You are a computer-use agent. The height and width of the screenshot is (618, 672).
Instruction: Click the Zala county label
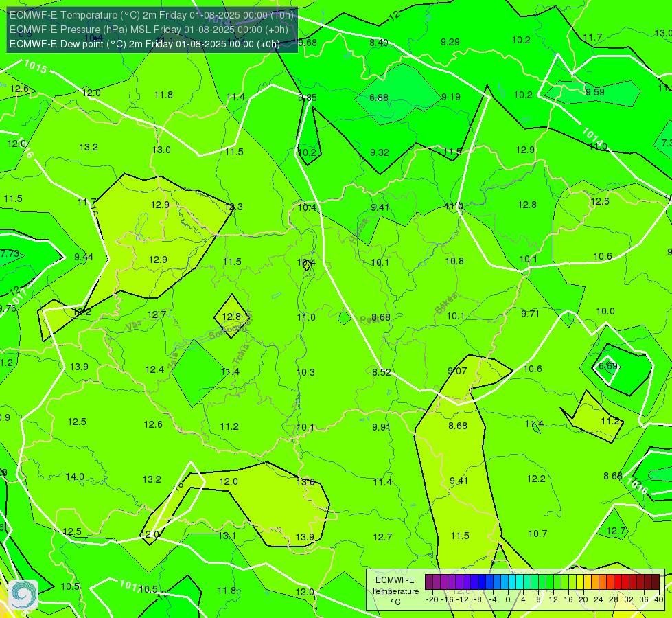pos(173,360)
